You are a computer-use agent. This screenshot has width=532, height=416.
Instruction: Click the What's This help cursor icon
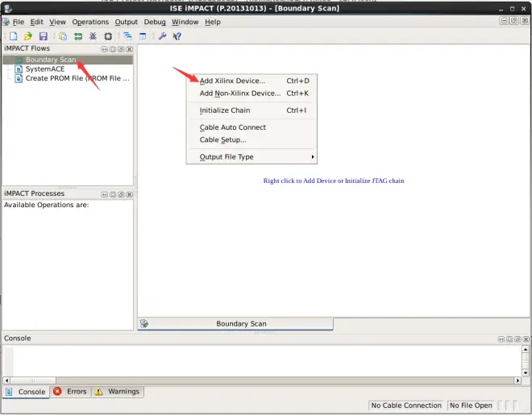177,36
